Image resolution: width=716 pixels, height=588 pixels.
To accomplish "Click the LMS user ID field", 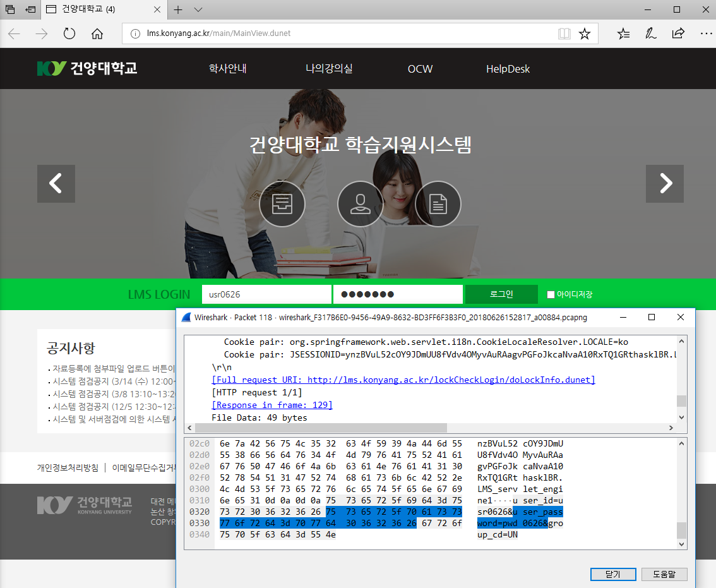I will click(x=266, y=294).
